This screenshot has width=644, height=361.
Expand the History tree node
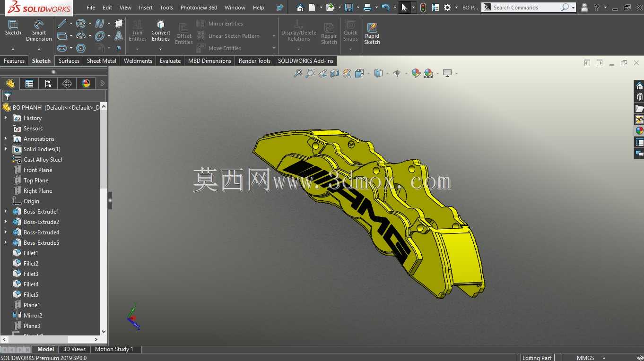(6, 118)
